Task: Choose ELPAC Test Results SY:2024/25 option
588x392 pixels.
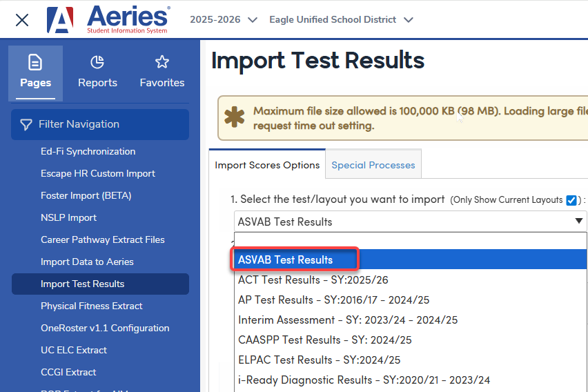Action: tap(410, 360)
